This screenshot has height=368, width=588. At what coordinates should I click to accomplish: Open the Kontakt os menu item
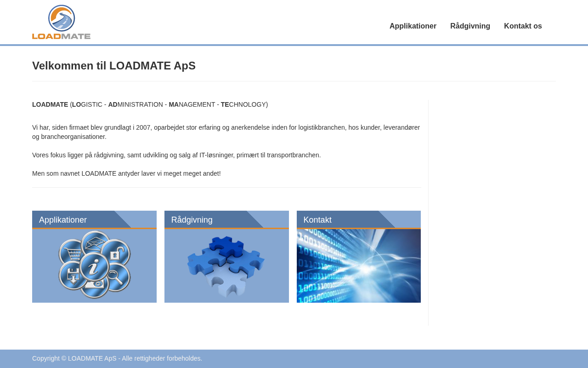click(523, 26)
